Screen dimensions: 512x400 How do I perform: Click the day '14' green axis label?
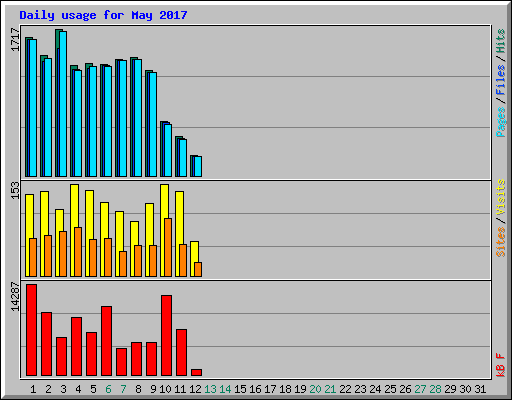click(x=225, y=389)
